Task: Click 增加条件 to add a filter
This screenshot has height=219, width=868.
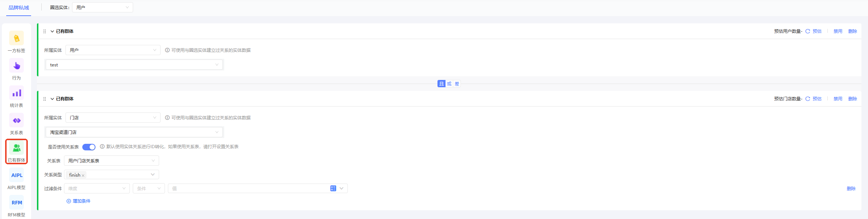Action: coord(79,201)
